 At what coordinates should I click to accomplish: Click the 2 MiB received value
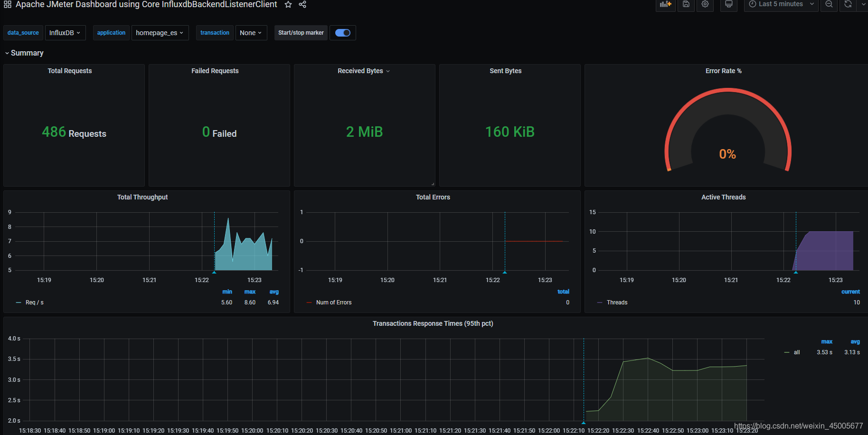(364, 132)
